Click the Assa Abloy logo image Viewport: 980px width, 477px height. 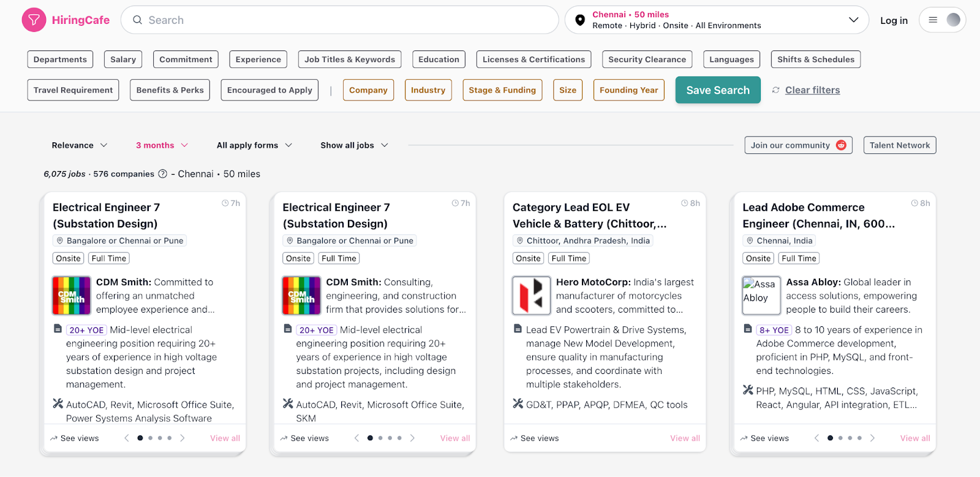[761, 296]
